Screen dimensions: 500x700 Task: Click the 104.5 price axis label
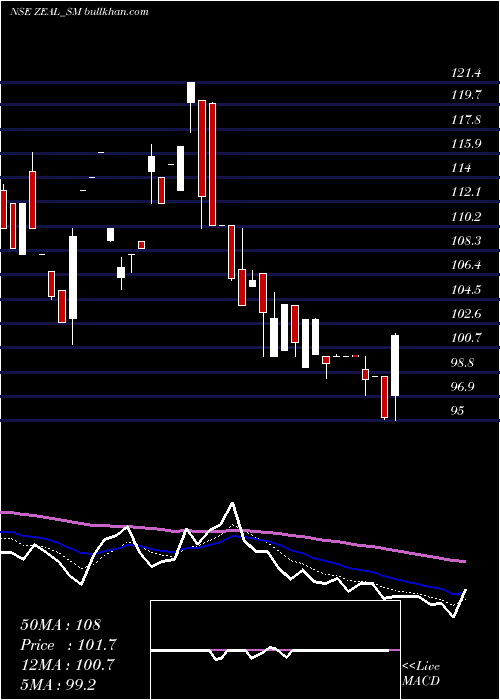coord(466,290)
